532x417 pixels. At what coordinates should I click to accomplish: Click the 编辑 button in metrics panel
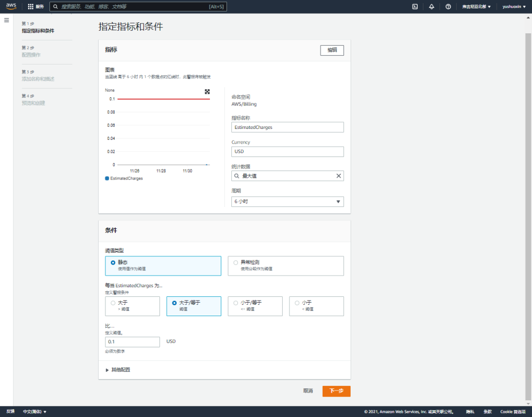point(331,50)
